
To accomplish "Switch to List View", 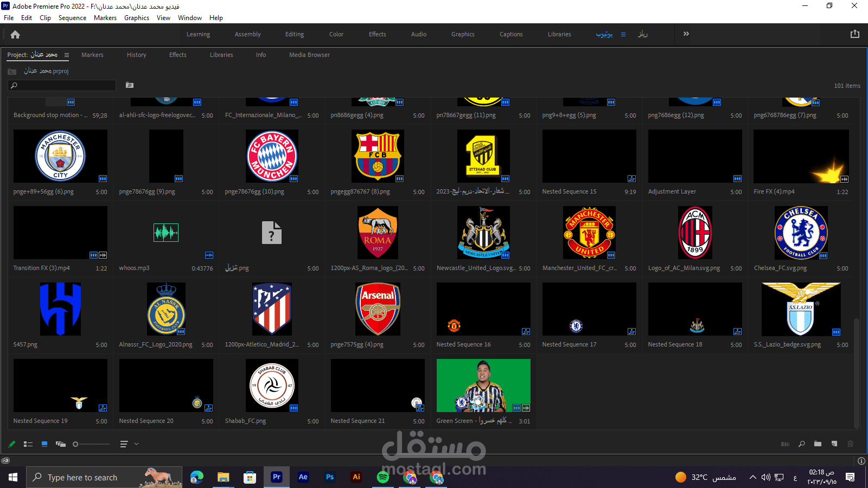I will [28, 444].
